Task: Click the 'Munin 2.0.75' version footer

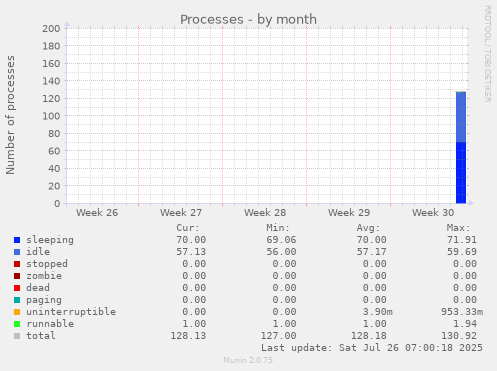Action: point(248,360)
